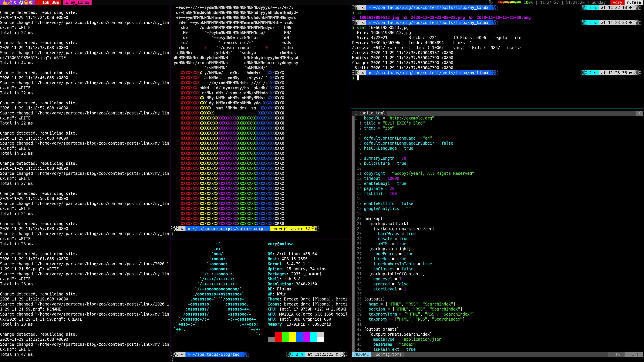The height and width of the screenshot is (362, 644).
Task: Close config.toml buffer with the X
Action: coord(639,113)
